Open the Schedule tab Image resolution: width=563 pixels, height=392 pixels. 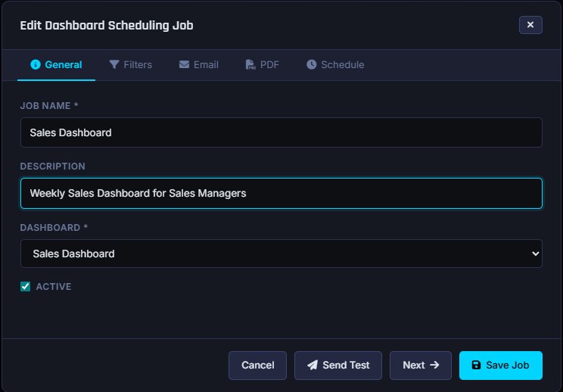[x=335, y=64]
